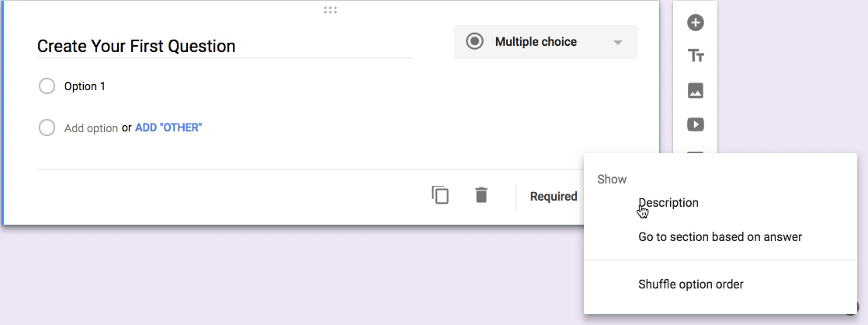Screen dimensions: 868x325
Task: Select Go to section based on answer
Action: pos(720,236)
